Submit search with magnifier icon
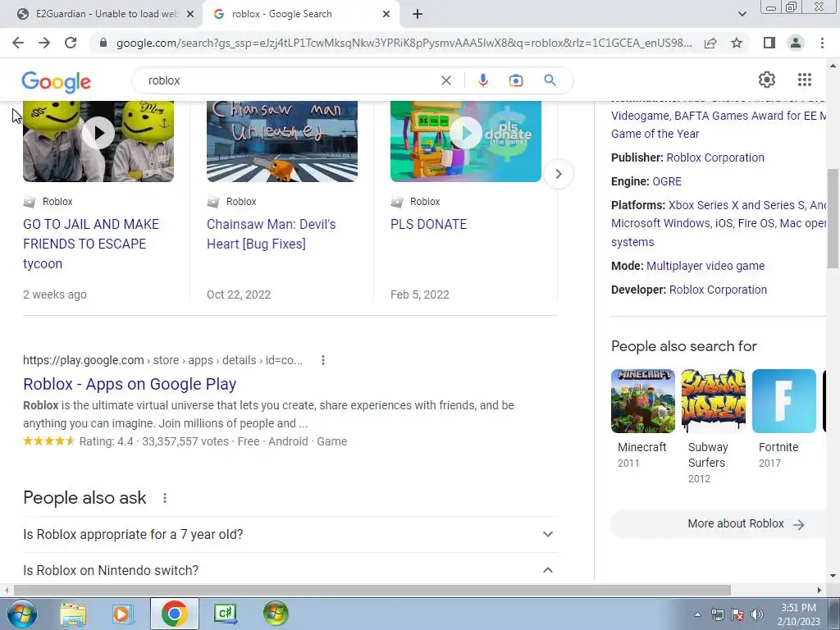Screen dimensions: 840x630 tap(550, 80)
